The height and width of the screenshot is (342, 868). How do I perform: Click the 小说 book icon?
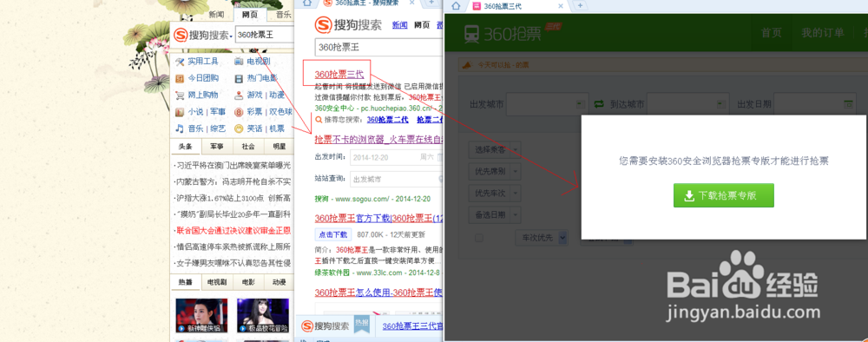click(180, 112)
